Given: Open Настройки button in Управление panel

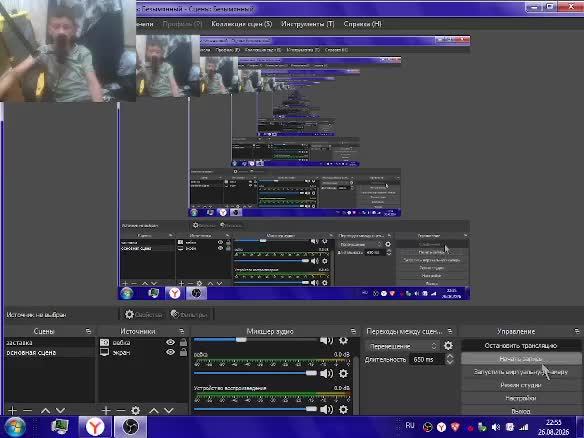Looking at the screenshot, I should tap(521, 398).
